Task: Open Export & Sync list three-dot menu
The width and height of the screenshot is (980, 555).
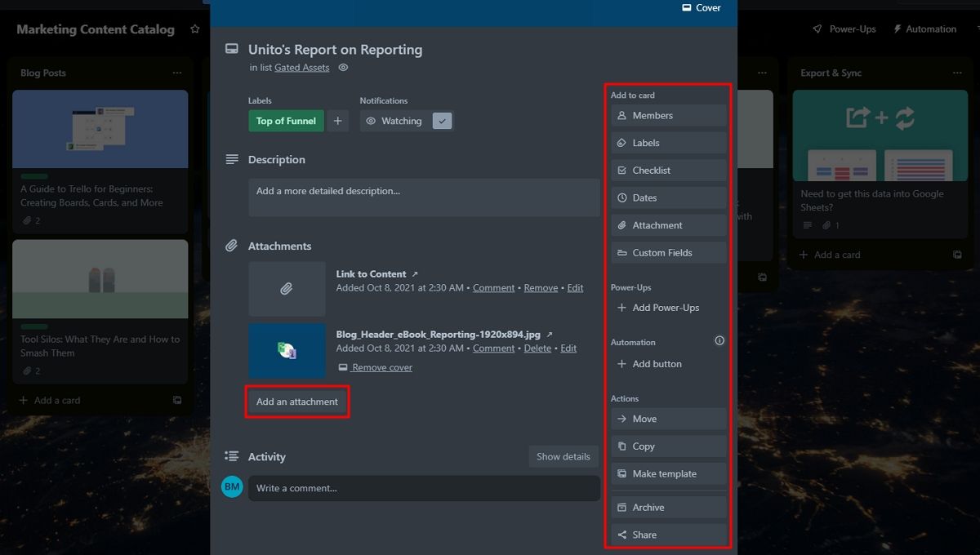Action: [x=957, y=73]
